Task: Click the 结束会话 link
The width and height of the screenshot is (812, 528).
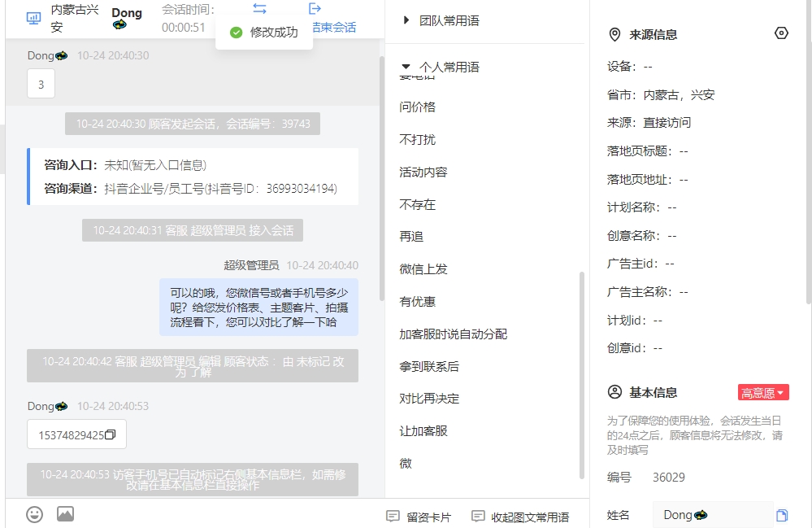Action: tap(335, 28)
